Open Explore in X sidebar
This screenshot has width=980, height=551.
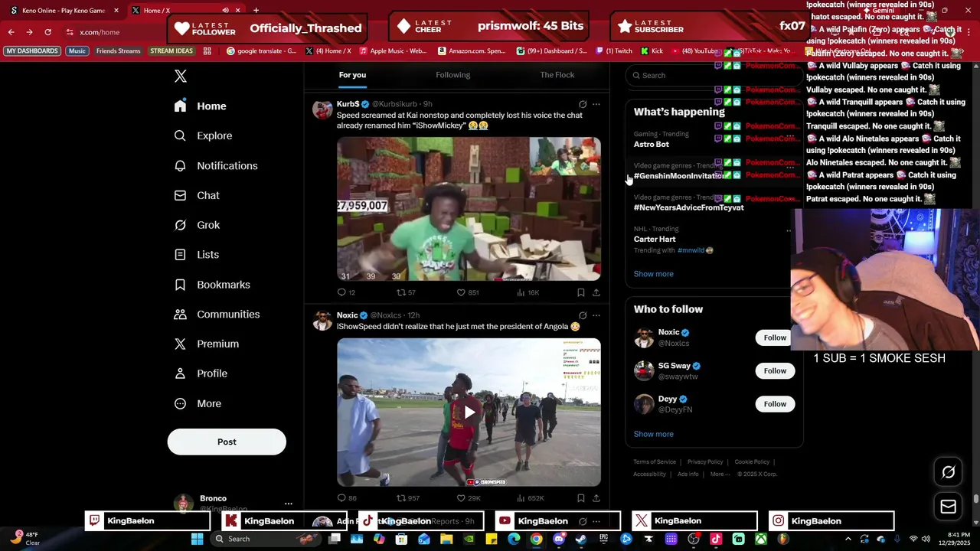click(x=204, y=135)
